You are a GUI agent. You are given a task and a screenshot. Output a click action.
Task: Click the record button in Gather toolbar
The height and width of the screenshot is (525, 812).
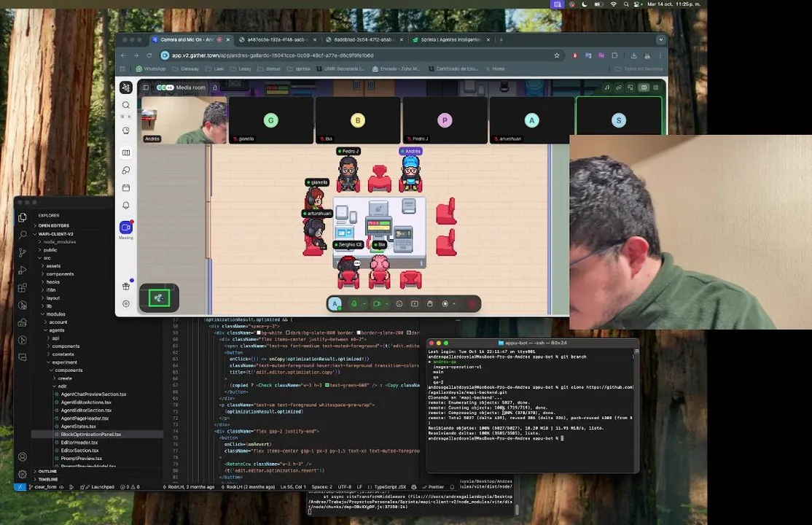tap(445, 304)
